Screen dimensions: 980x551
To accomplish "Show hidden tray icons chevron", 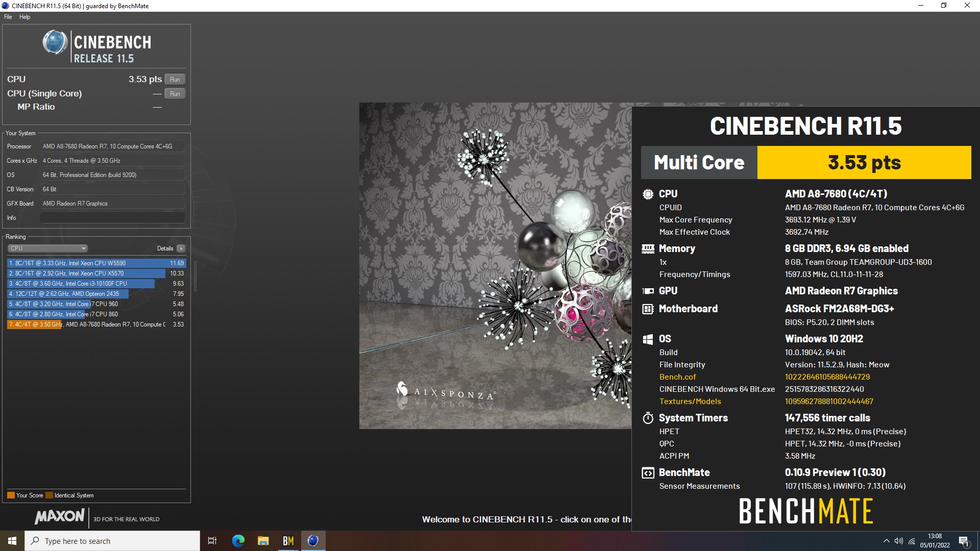I will pos(886,541).
